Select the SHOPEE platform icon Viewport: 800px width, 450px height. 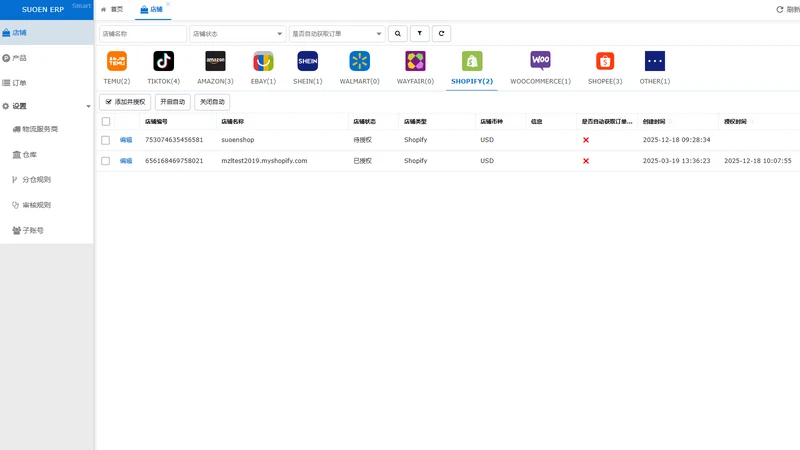[605, 61]
